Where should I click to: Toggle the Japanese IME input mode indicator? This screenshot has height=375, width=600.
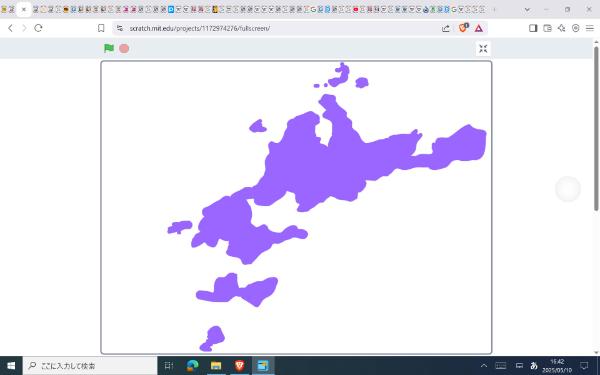(533, 366)
